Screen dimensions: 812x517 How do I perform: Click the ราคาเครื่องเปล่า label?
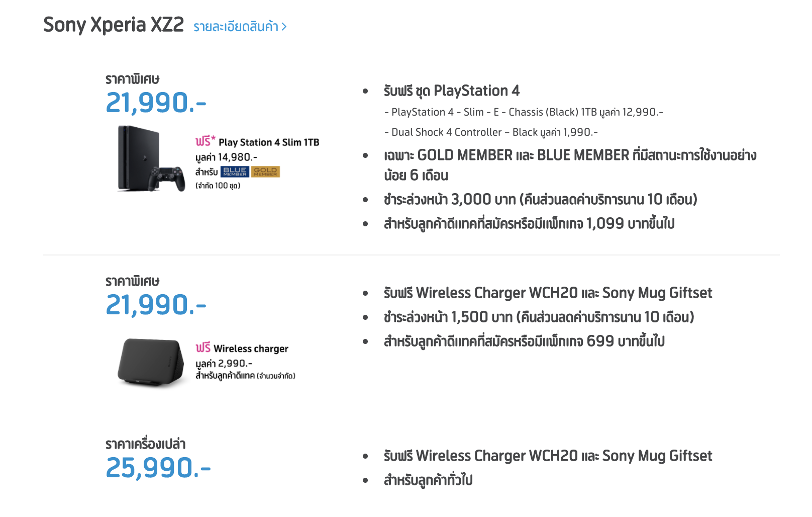(x=145, y=444)
